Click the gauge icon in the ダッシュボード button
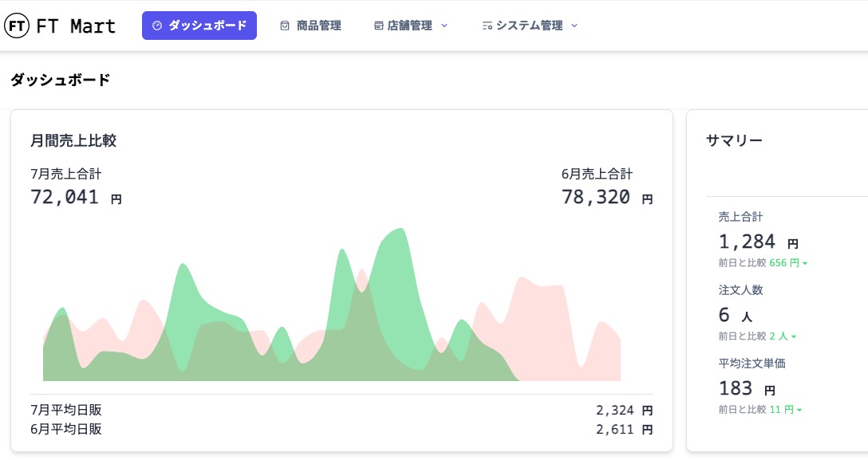The image size is (868, 460). coord(157,26)
